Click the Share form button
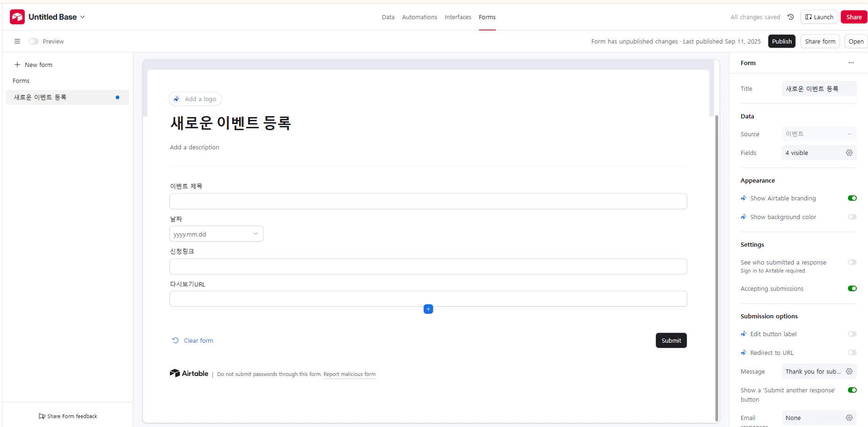 [x=820, y=41]
